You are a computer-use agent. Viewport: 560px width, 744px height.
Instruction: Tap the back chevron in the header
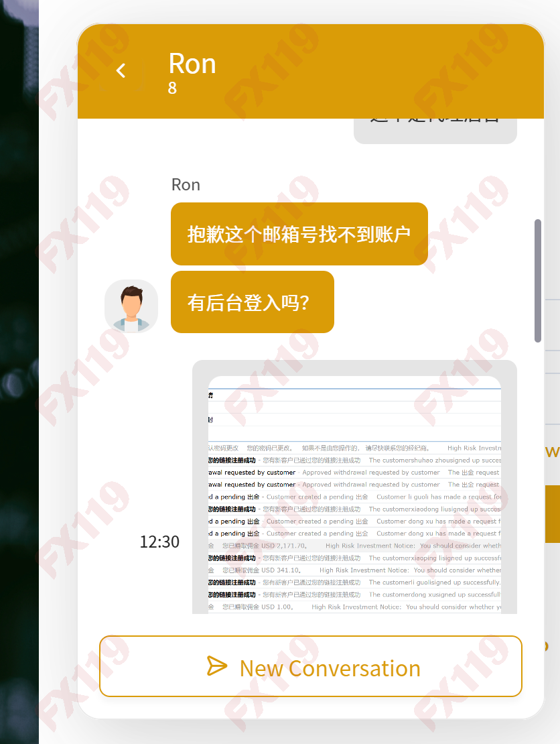[121, 70]
